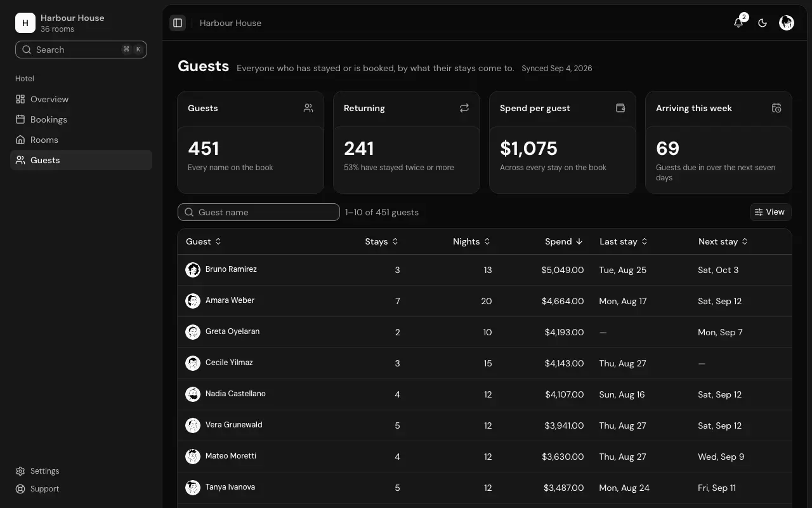Open the Harbour House logo tile
Screen dimensions: 812x508
click(25, 23)
